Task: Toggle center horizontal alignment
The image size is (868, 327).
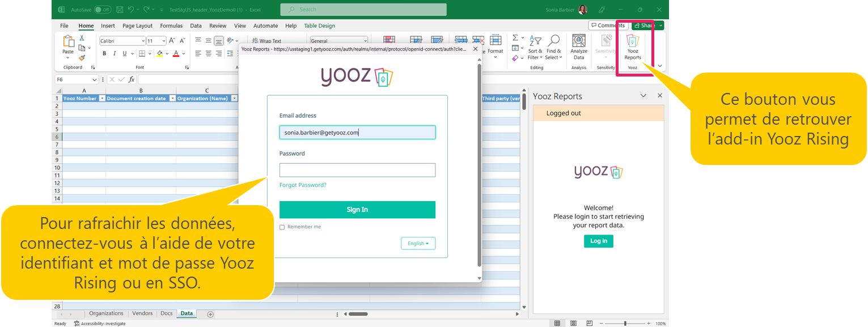Action: click(209, 53)
